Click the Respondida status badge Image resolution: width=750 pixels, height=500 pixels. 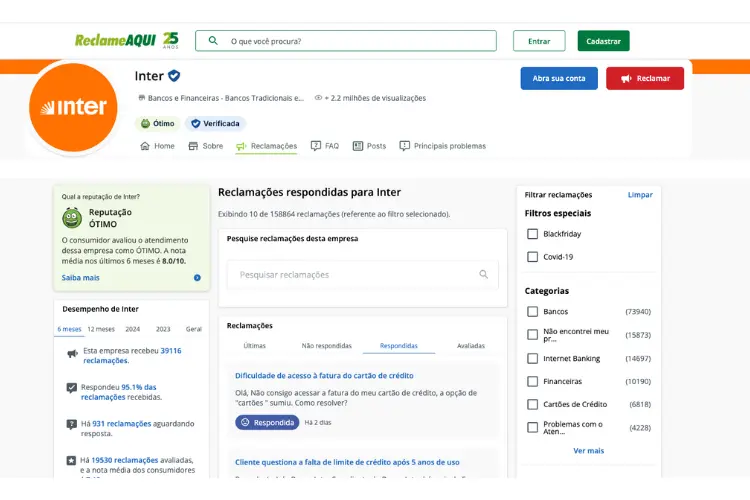pyautogui.click(x=267, y=422)
